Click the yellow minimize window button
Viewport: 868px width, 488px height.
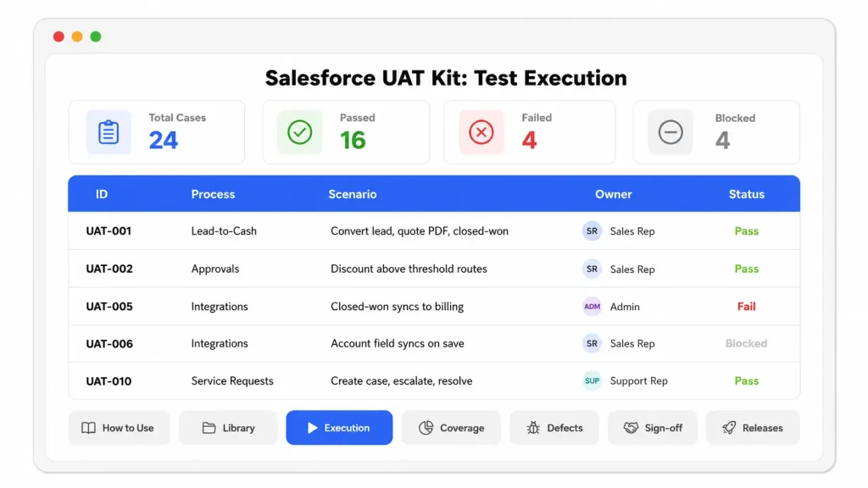(77, 36)
